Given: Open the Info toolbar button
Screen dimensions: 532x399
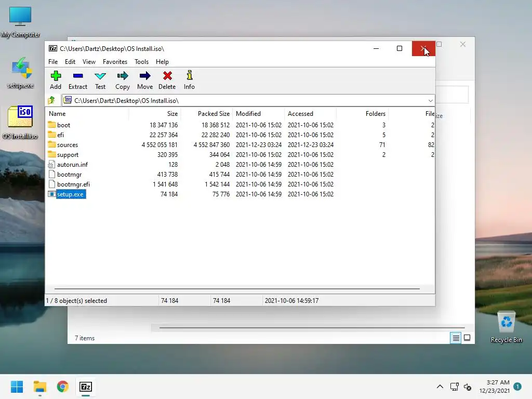Looking at the screenshot, I should (x=189, y=81).
